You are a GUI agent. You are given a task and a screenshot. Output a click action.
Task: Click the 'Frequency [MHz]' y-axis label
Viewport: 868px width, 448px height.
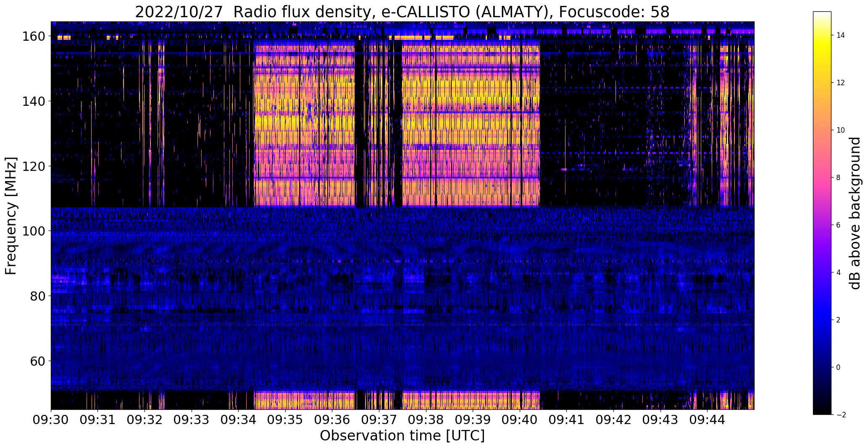click(x=11, y=216)
